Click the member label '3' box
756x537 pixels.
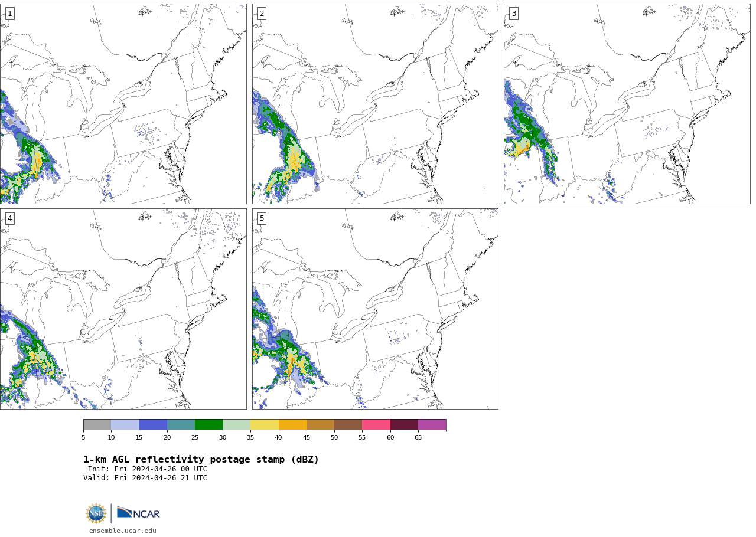[513, 14]
